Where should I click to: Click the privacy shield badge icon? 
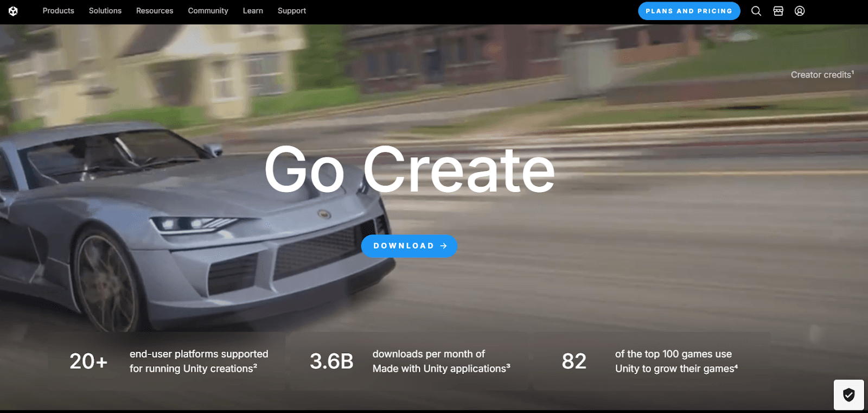click(x=849, y=395)
